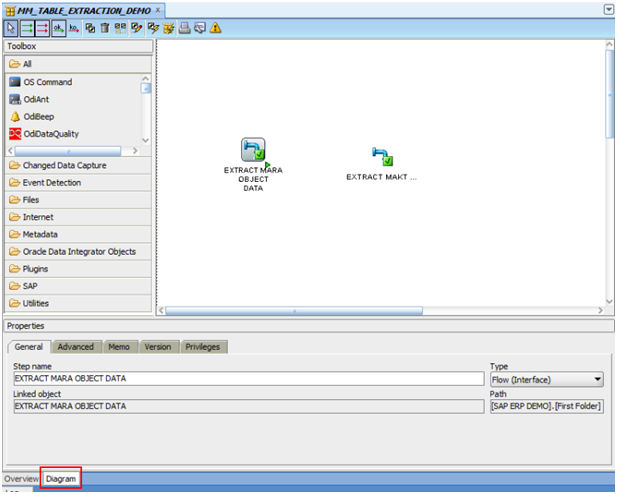The height and width of the screenshot is (494, 617).
Task: Open the Overview bottom tab
Action: (x=21, y=479)
